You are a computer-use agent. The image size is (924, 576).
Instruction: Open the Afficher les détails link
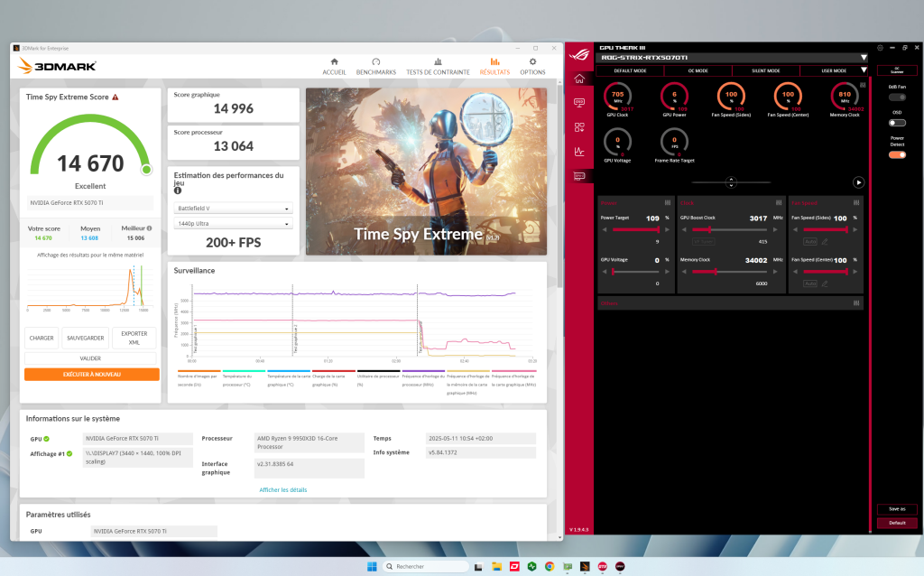[x=282, y=490]
